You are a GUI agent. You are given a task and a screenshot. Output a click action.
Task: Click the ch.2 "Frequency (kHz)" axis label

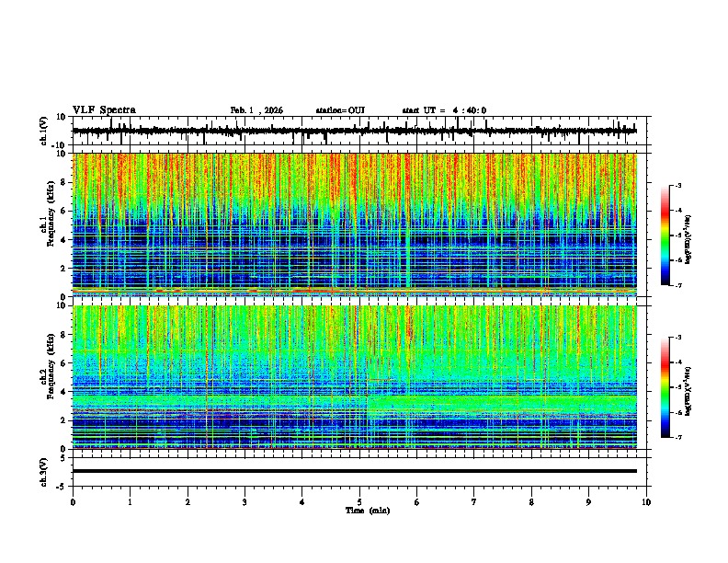[51, 366]
